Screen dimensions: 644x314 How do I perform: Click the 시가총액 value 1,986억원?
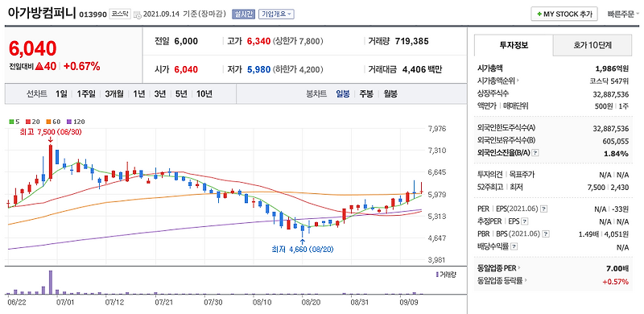612,68
